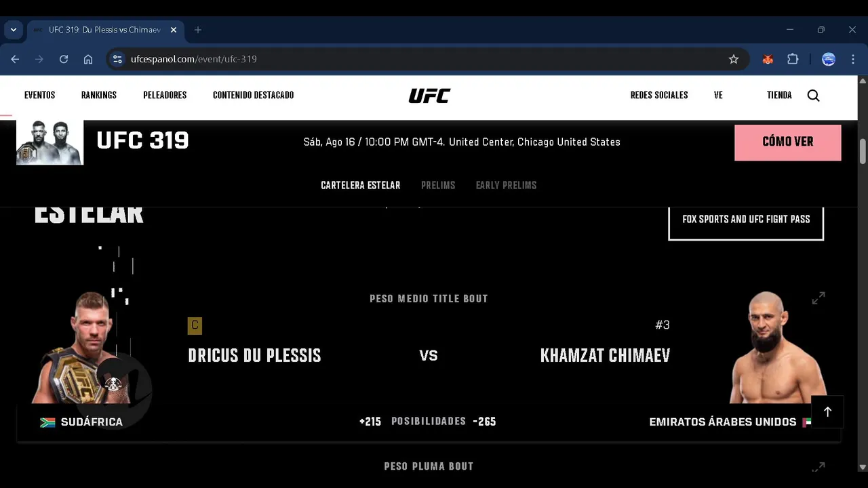Reload the page with the refresh icon
868x488 pixels.
(x=64, y=59)
